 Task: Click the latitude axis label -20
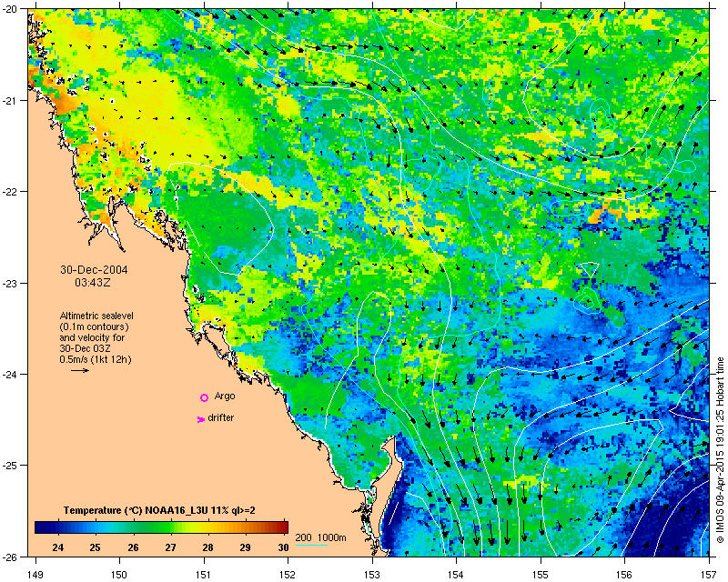pos(10,9)
